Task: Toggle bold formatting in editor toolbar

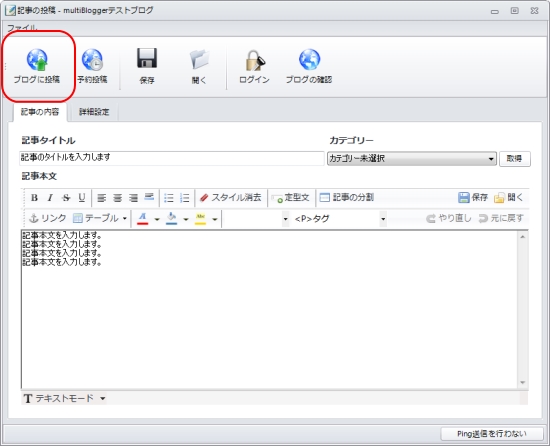Action: coord(34,198)
